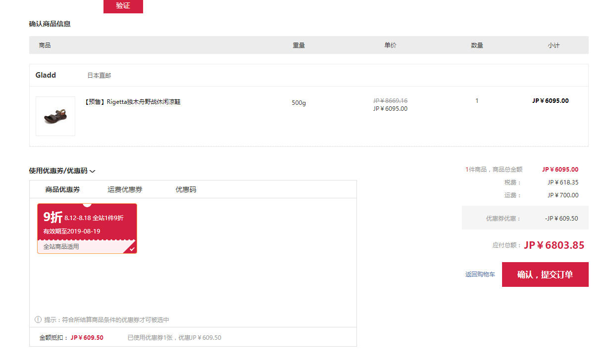The image size is (609, 364).
Task: Click 已使用优惠券1张 summary text
Action: click(174, 338)
